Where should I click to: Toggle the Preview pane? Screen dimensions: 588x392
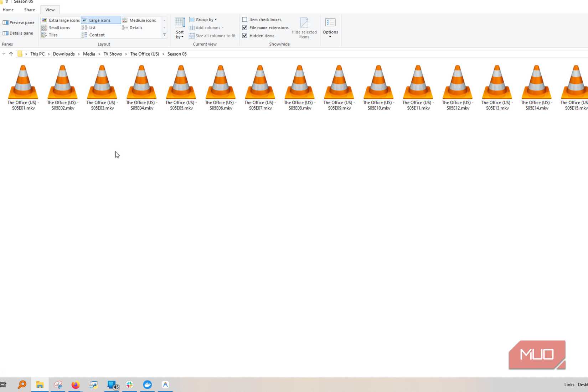pos(19,22)
